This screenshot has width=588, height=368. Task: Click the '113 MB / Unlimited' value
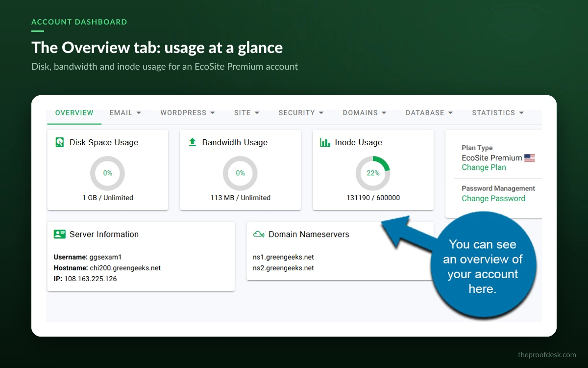tap(241, 198)
